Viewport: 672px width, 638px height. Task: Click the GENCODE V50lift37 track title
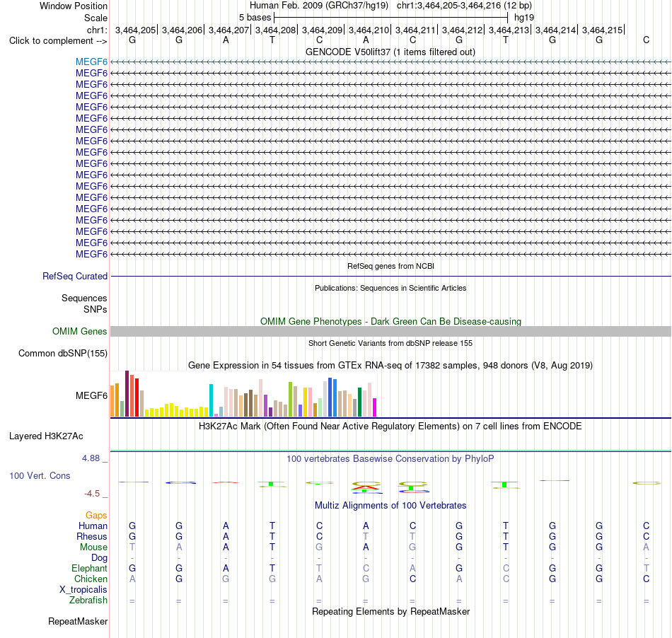coord(390,52)
